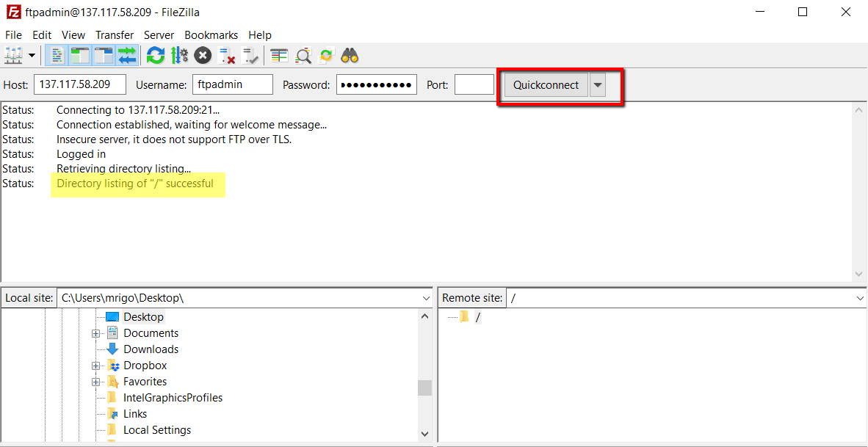Screen dimensions: 868x447
Task: Expand the Favorites tree node
Action: coord(95,382)
